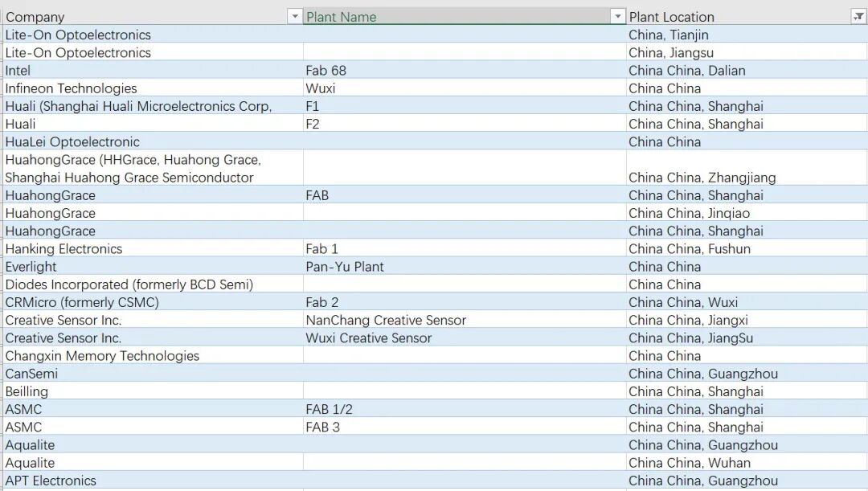Screen dimensions: 868x491
Task: Select the FAB 1/2 plant name cell
Action: (x=465, y=409)
